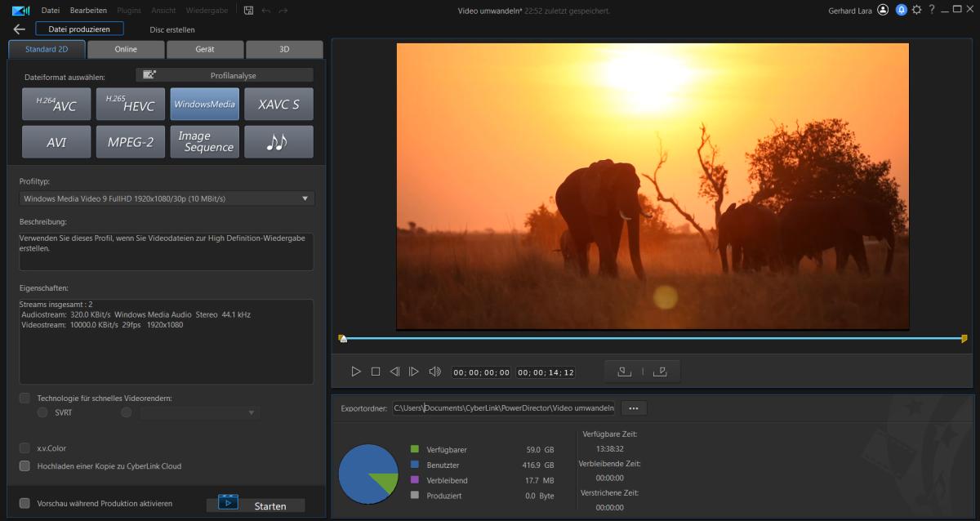This screenshot has height=521, width=980.
Task: Select the audio format music notes button
Action: (x=278, y=142)
